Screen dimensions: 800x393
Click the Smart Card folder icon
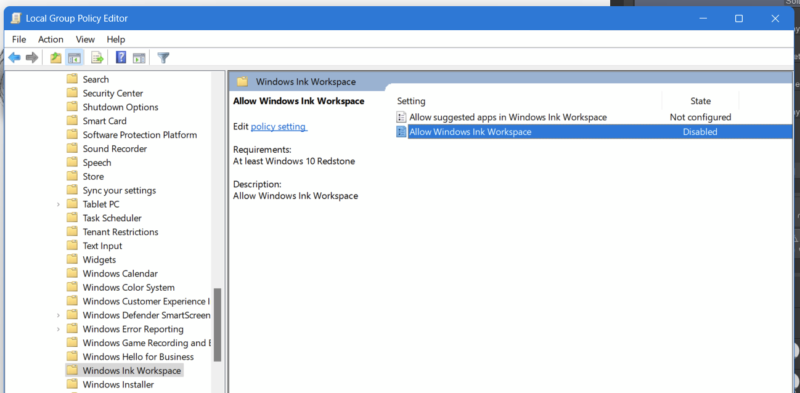pos(72,120)
